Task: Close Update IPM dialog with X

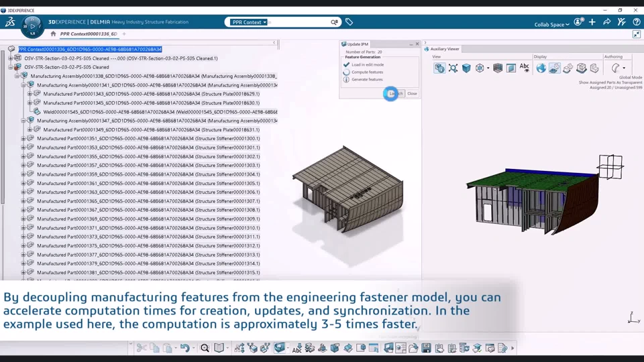Action: 417,44
